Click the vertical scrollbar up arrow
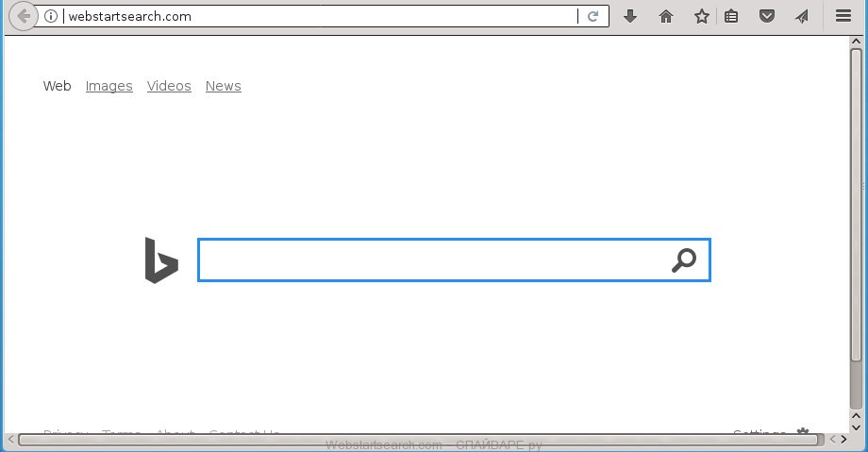 click(856, 42)
